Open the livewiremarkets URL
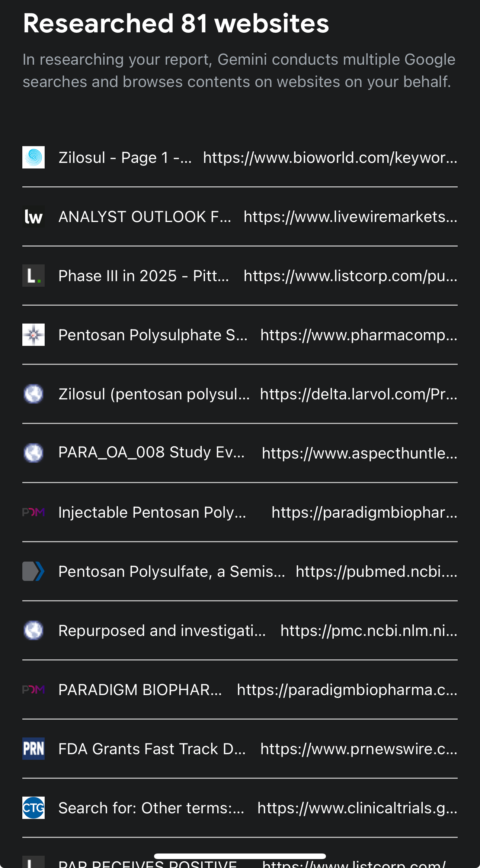 351,217
